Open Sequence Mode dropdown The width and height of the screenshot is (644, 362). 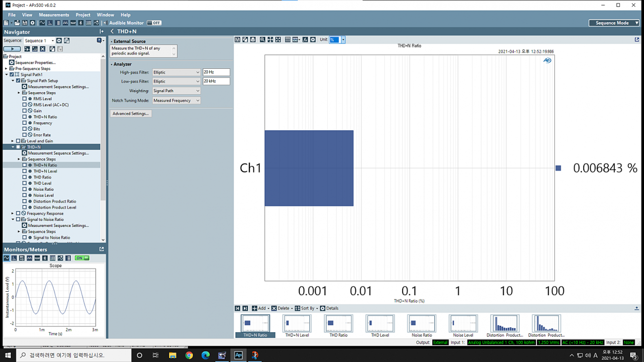coord(614,23)
